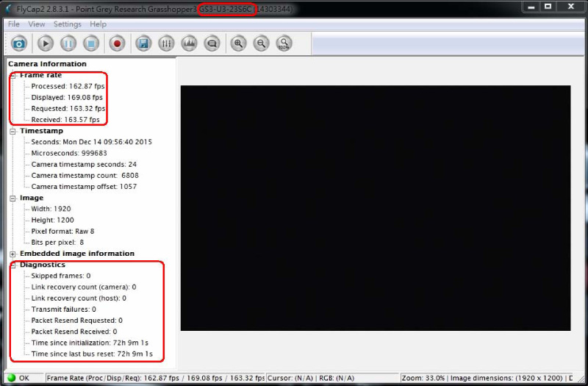Click the red record button
This screenshot has height=386, width=588.
pyautogui.click(x=117, y=43)
